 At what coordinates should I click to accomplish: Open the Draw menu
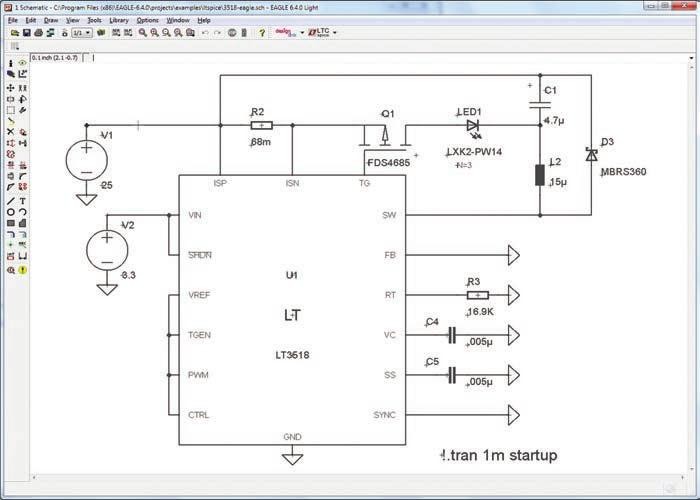tap(51, 20)
